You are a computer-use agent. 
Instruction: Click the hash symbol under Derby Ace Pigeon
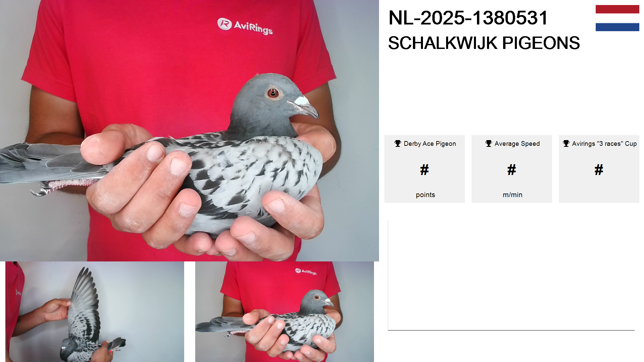pos(424,170)
